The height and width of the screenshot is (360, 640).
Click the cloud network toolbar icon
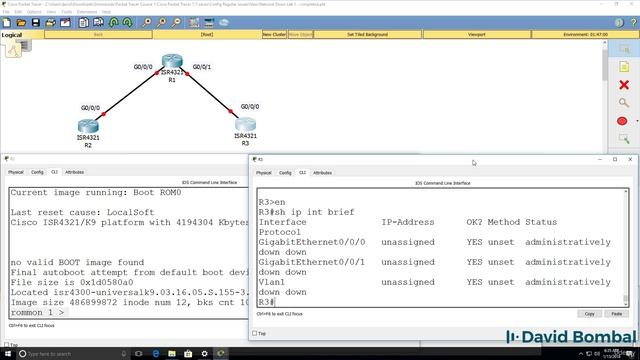coord(224,22)
